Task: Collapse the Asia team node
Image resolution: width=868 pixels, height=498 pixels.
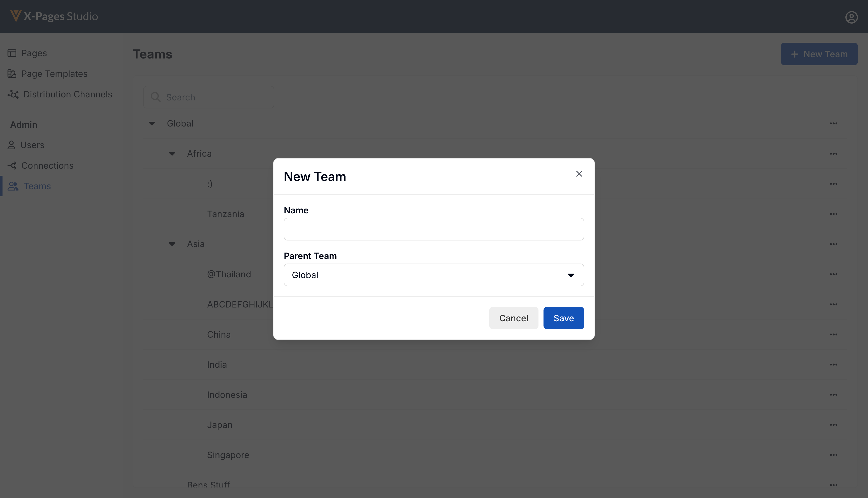Action: 172,244
